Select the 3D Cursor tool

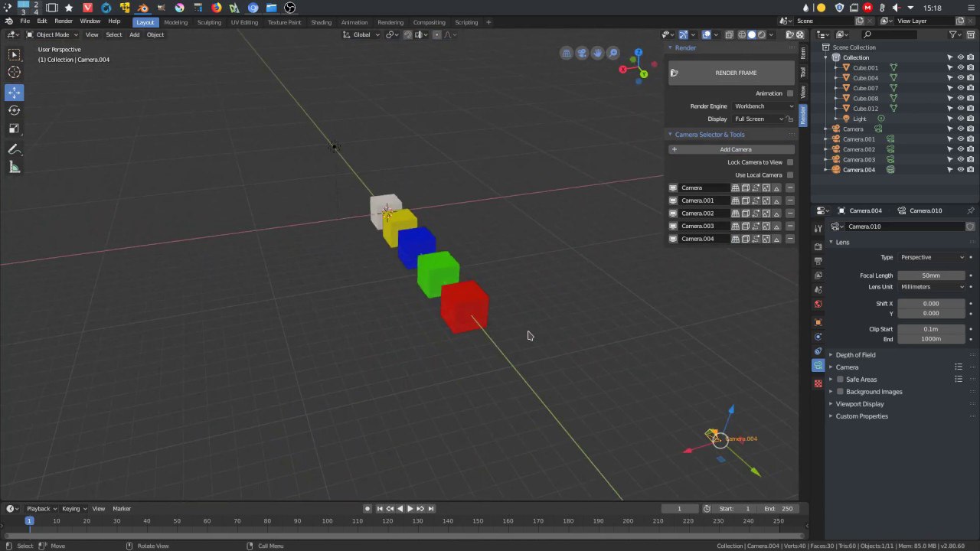14,72
